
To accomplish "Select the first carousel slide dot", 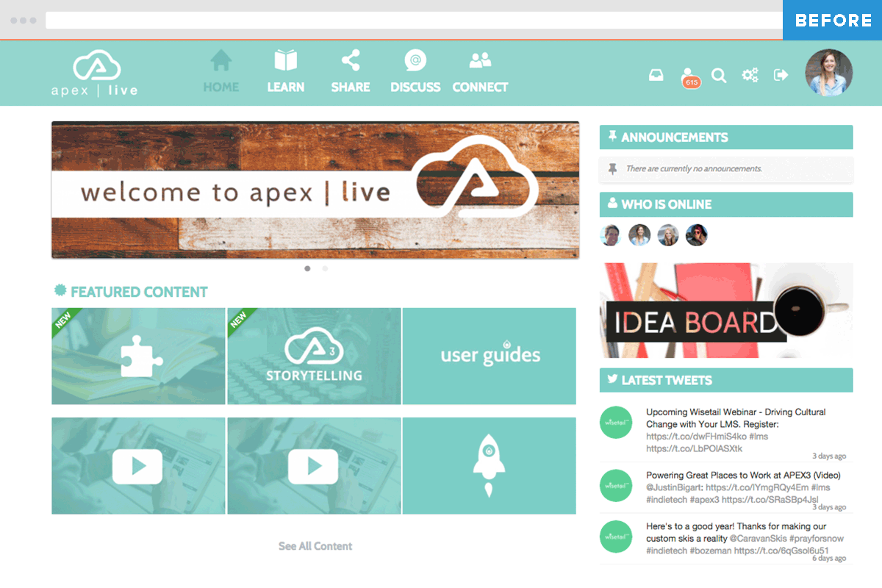I will (x=307, y=268).
